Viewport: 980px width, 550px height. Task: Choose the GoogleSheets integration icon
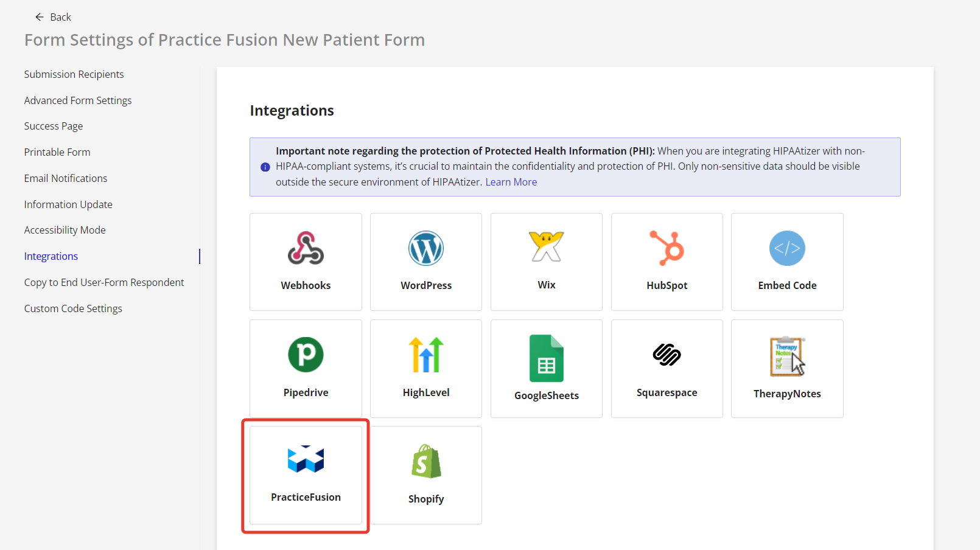coord(546,358)
